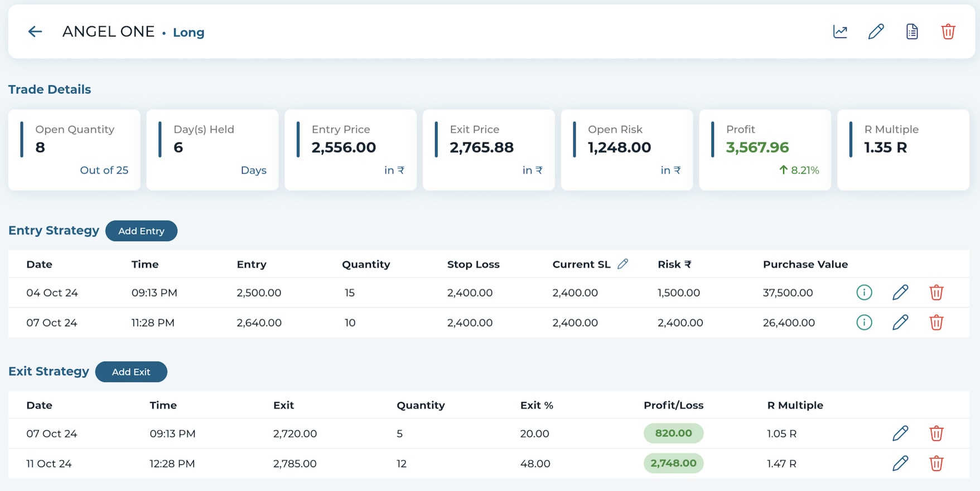This screenshot has width=980, height=491.
Task: Edit the 2,640.00 entry row
Action: 900,322
